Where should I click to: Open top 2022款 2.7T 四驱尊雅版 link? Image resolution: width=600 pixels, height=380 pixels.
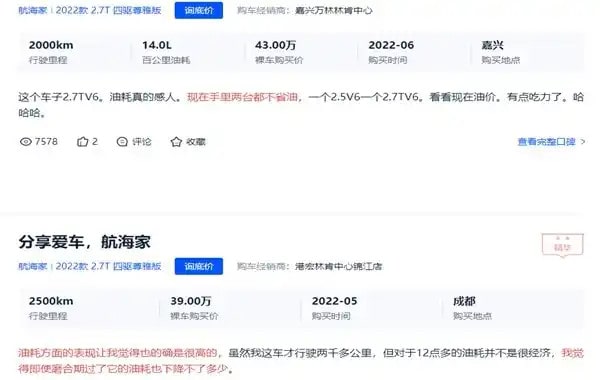(x=108, y=10)
